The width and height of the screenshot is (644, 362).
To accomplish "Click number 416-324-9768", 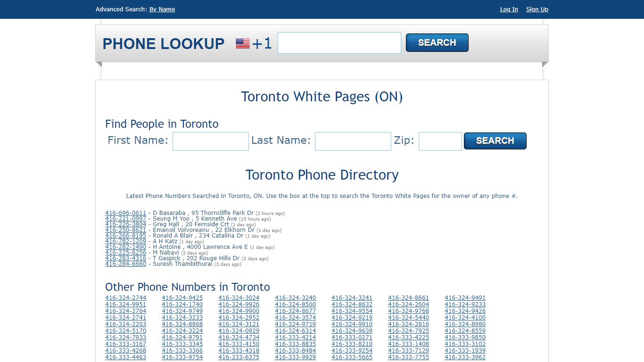I will click(x=409, y=311).
